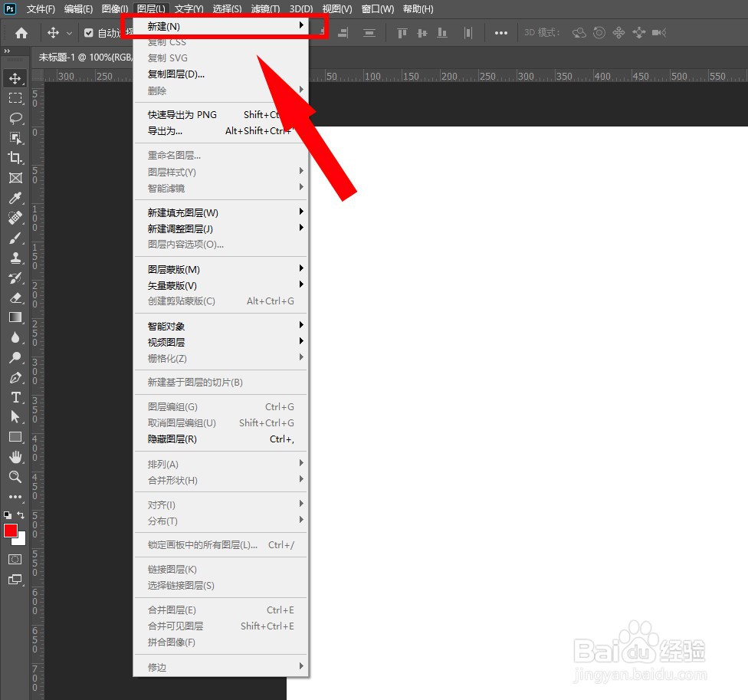Select the Eyedropper tool

pos(15,198)
